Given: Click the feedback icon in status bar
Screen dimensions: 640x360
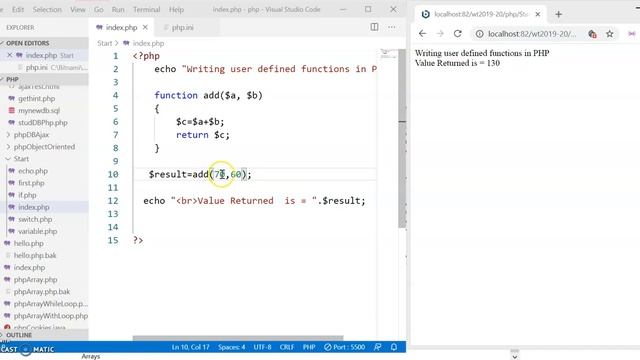Looking at the screenshot, I should click(x=378, y=347).
